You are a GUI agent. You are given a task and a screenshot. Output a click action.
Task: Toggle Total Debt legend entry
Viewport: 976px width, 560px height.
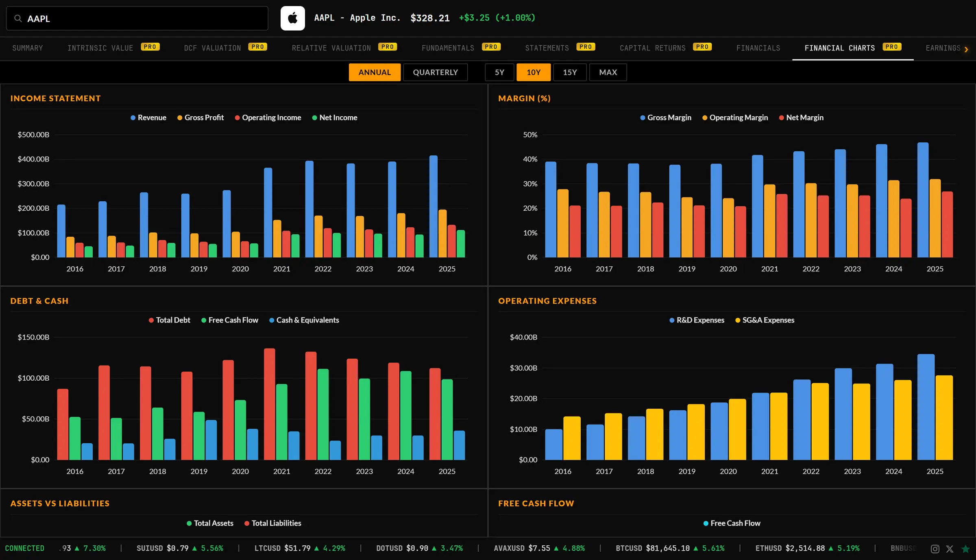(170, 320)
